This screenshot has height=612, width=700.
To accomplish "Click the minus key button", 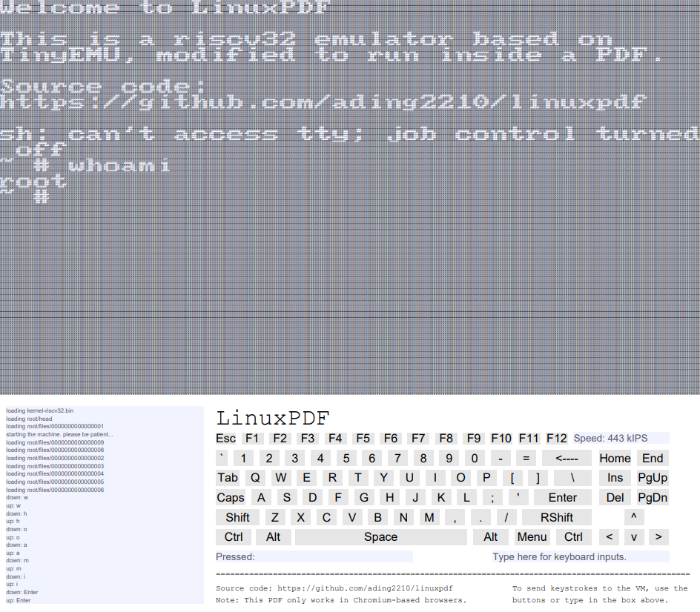I will [x=501, y=458].
